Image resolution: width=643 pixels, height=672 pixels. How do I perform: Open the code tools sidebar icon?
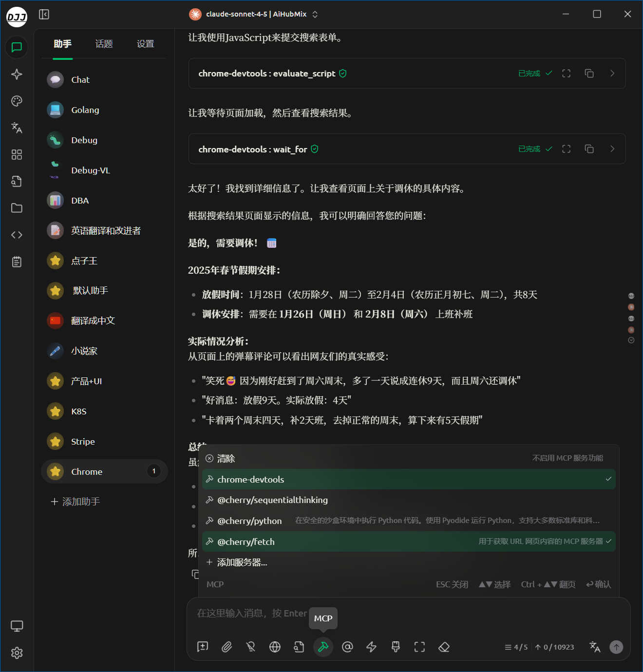pyautogui.click(x=17, y=235)
